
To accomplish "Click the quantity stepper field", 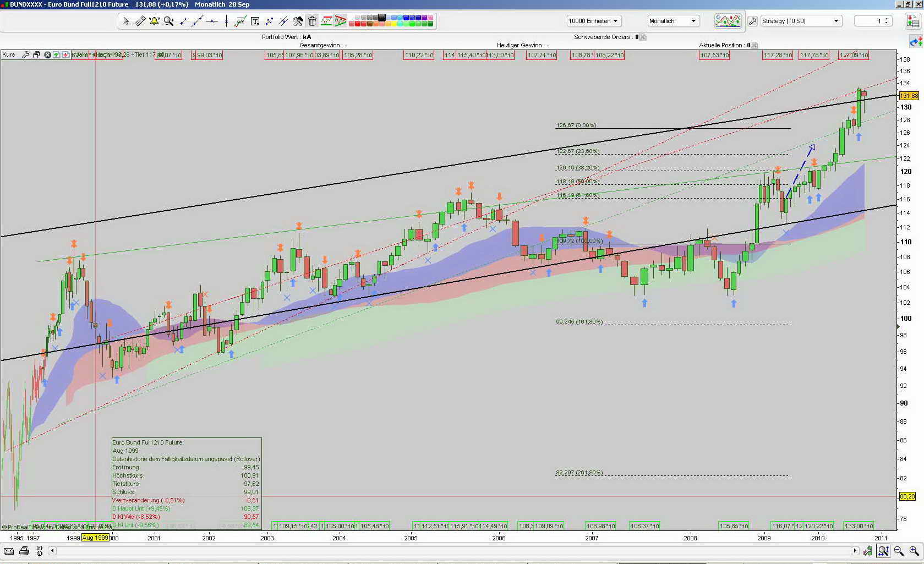I will coord(873,21).
